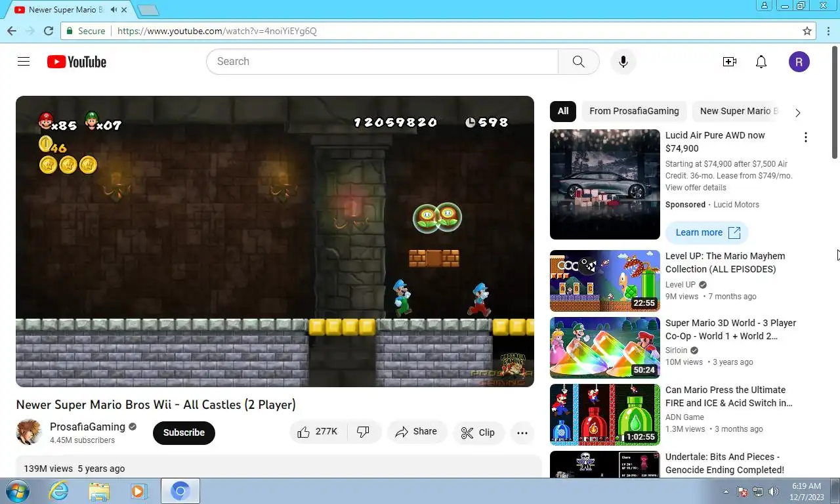Open Super Mario 3D World thumbnail
Screen dimensions: 840x504
[x=605, y=348]
